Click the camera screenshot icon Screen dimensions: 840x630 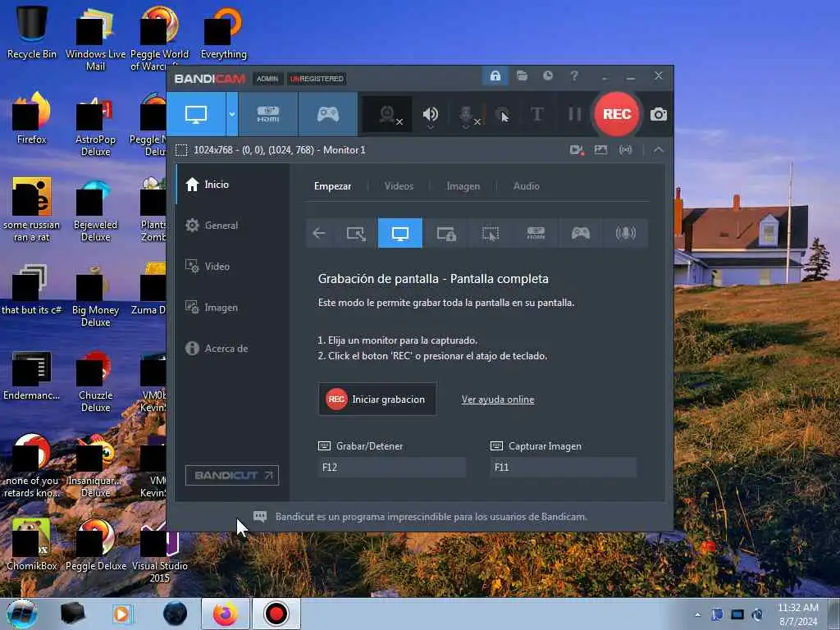coord(659,114)
